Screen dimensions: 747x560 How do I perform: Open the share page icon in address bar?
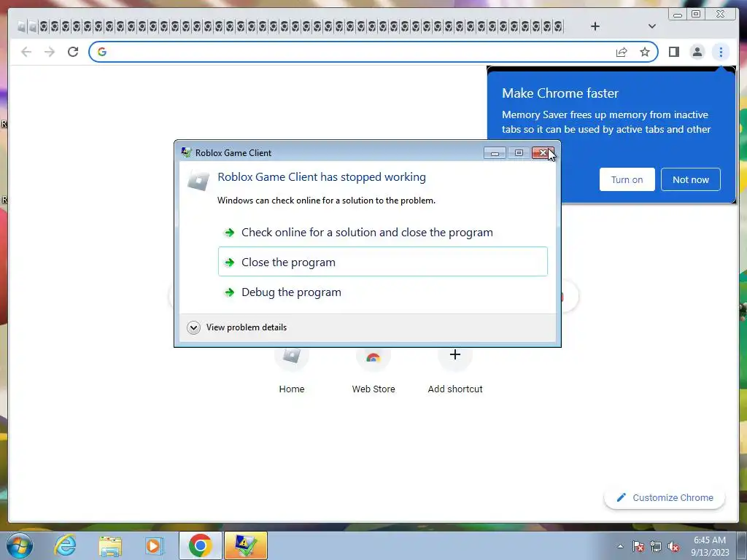point(622,52)
